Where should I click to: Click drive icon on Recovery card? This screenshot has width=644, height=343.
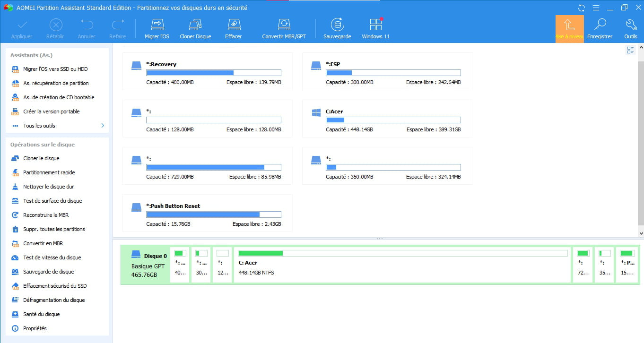(x=137, y=66)
